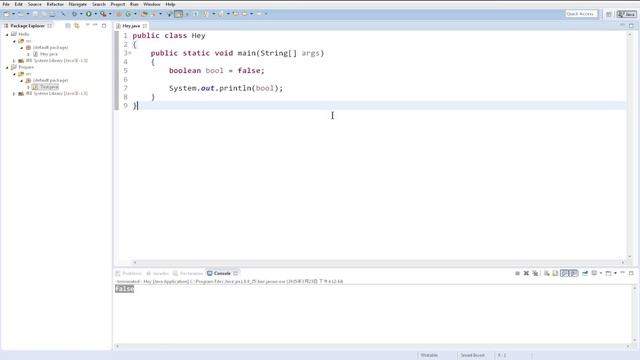Click the Print toolbar icon
The height and width of the screenshot is (360, 640).
[52, 14]
